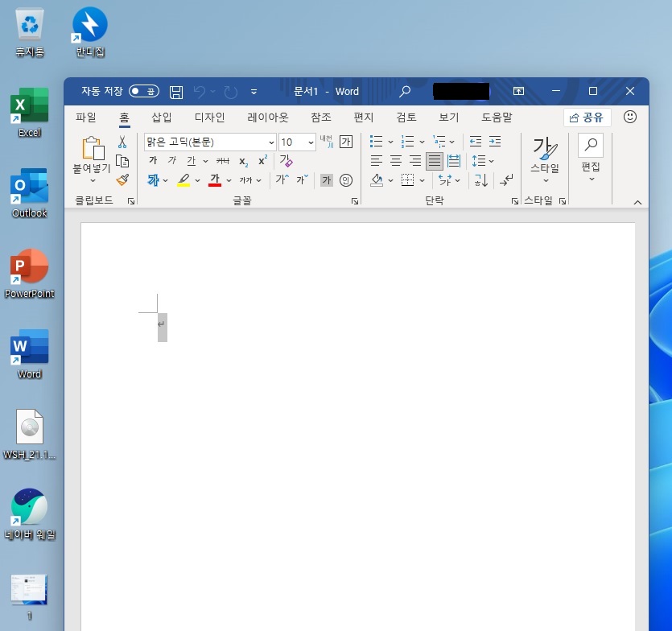Click the Cut scissors icon
Image resolution: width=672 pixels, height=631 pixels.
pyautogui.click(x=122, y=142)
